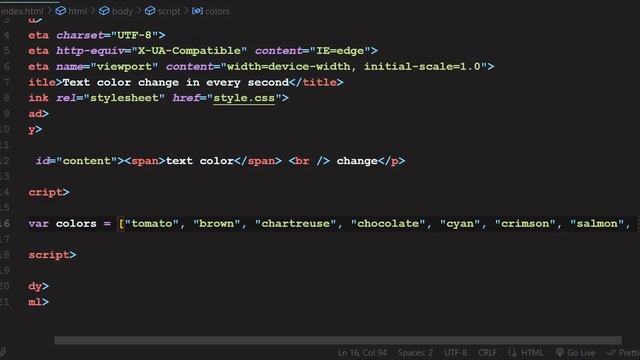Change indentation via Spaces: 2
The height and width of the screenshot is (360, 640).
[x=415, y=353]
